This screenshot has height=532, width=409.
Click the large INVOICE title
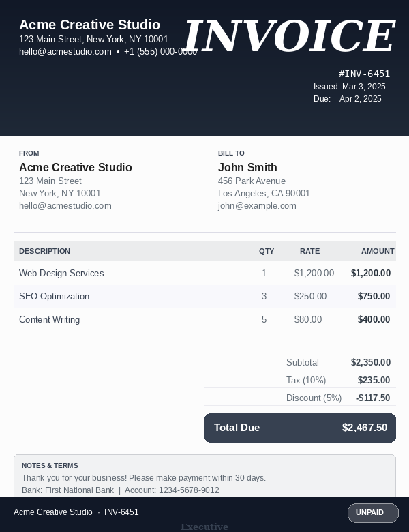point(290,35)
